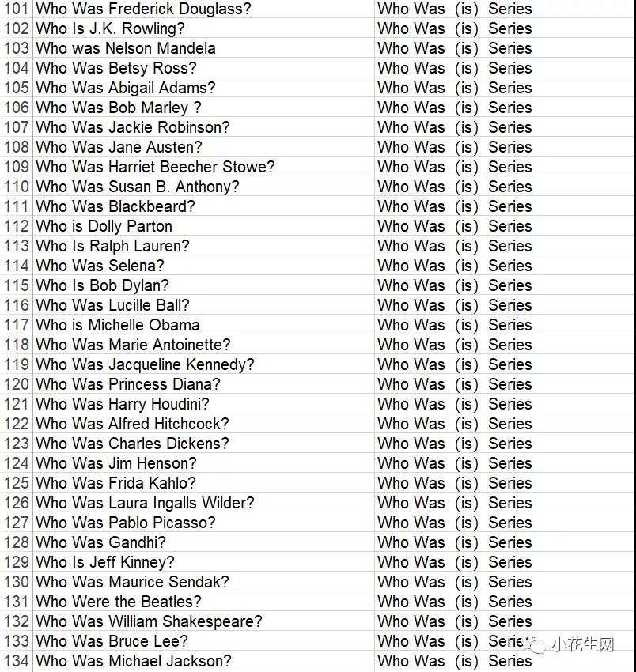Viewport: 636px width, 672px height.
Task: Click the series cell in the Gandhi row
Action: click(505, 542)
